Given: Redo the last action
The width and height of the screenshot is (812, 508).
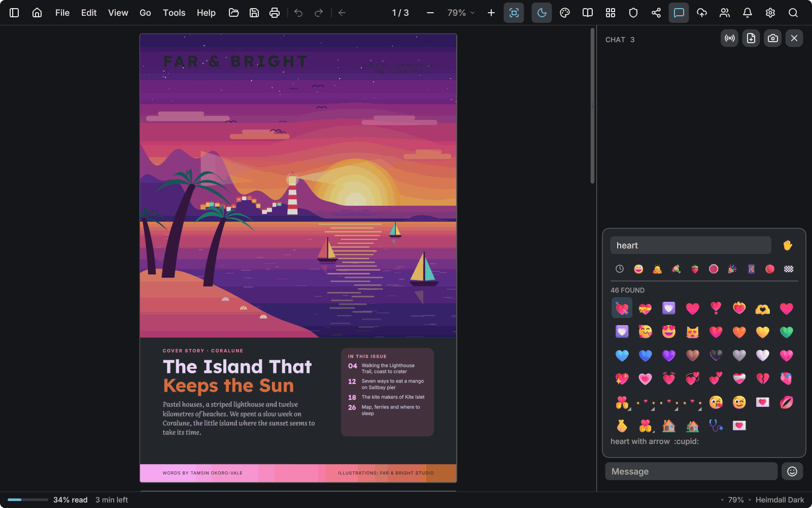Looking at the screenshot, I should (319, 13).
